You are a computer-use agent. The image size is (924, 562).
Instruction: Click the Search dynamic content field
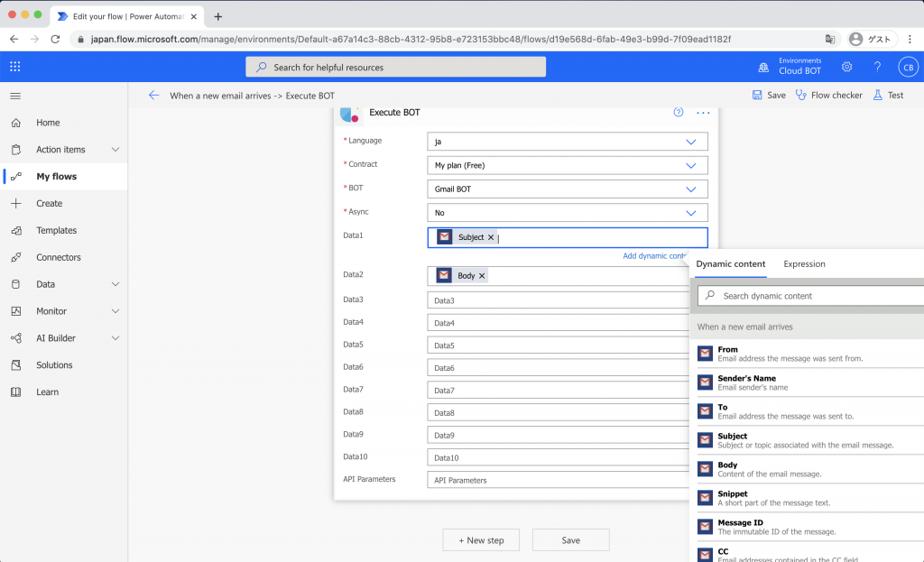811,296
